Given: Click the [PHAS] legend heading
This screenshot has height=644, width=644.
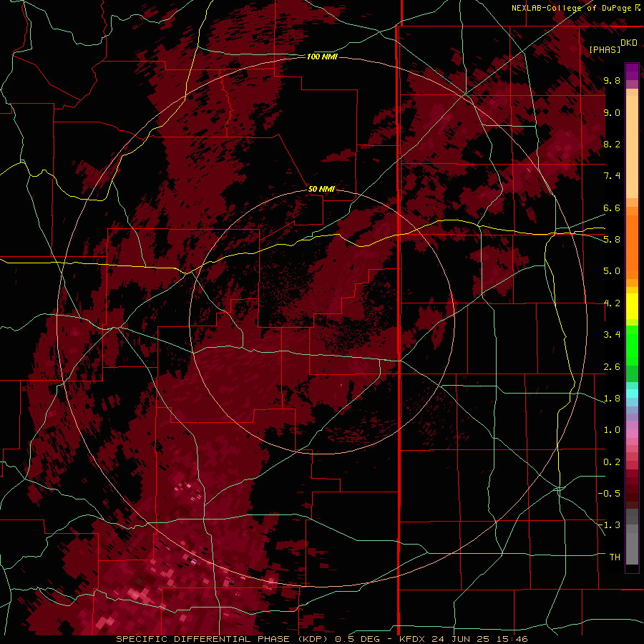Looking at the screenshot, I should click(x=605, y=49).
